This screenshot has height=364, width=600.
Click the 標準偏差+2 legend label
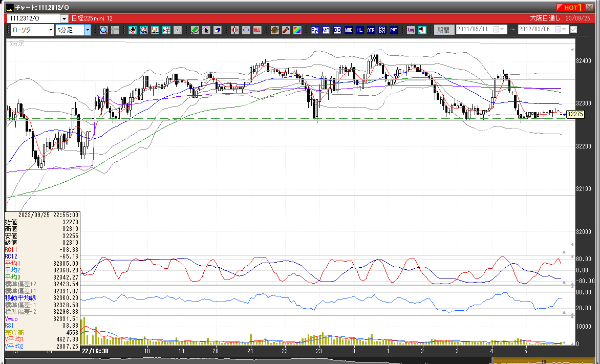tap(20, 284)
